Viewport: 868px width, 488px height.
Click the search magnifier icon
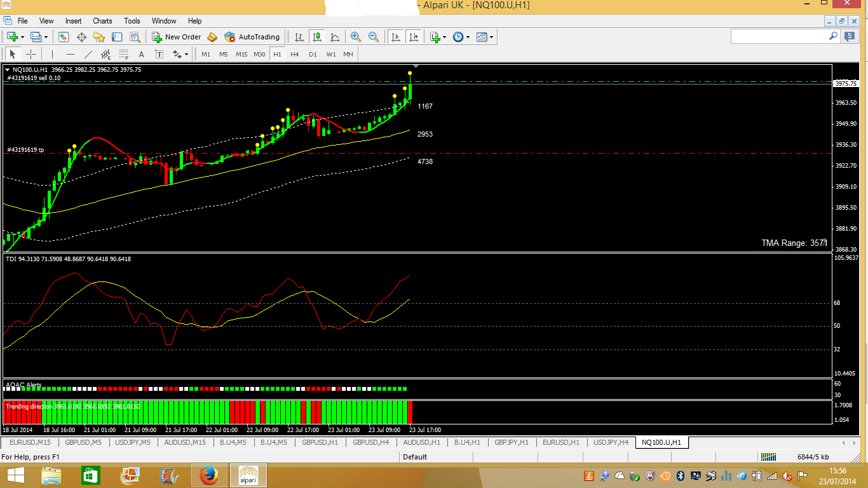(834, 36)
